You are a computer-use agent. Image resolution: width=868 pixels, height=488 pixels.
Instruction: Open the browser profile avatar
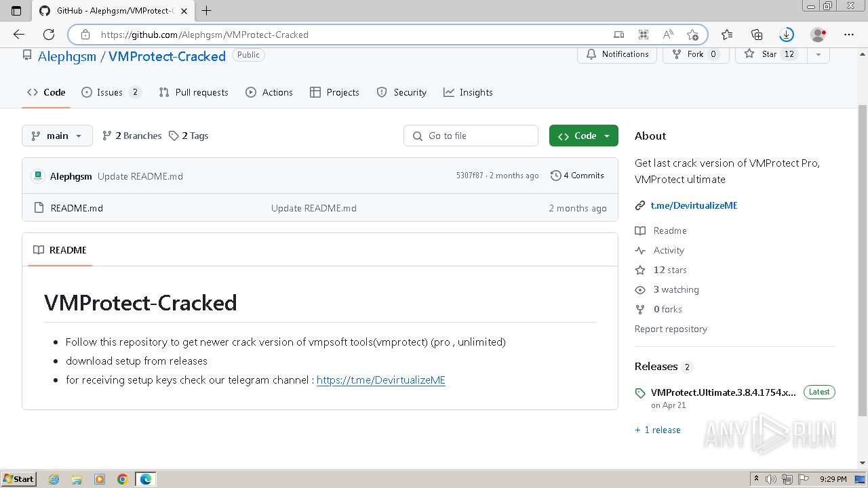pyautogui.click(x=818, y=35)
